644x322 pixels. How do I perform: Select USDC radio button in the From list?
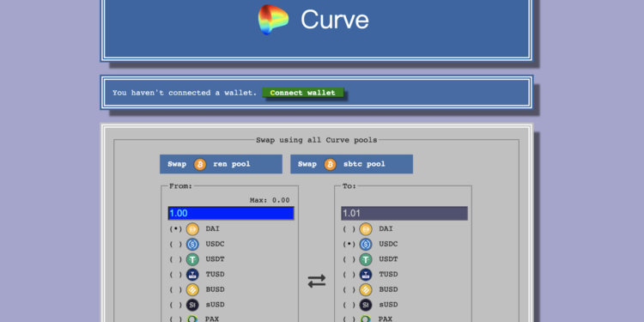coord(175,245)
